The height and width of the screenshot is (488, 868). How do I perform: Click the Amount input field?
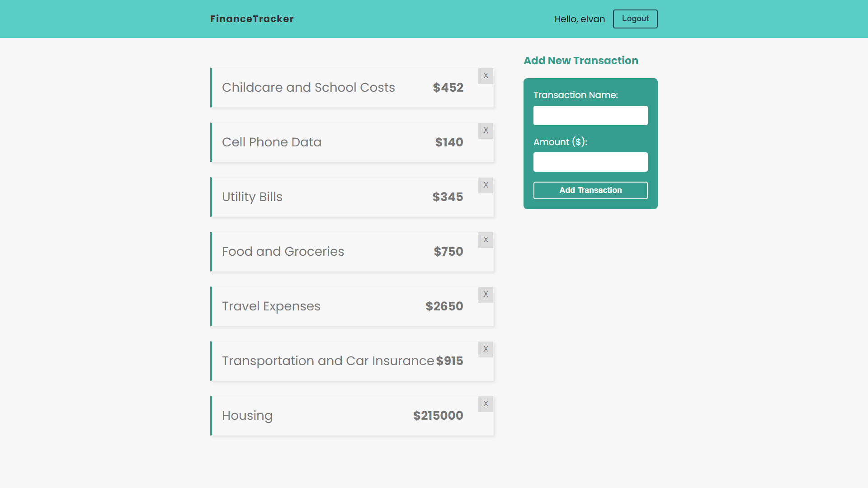590,162
